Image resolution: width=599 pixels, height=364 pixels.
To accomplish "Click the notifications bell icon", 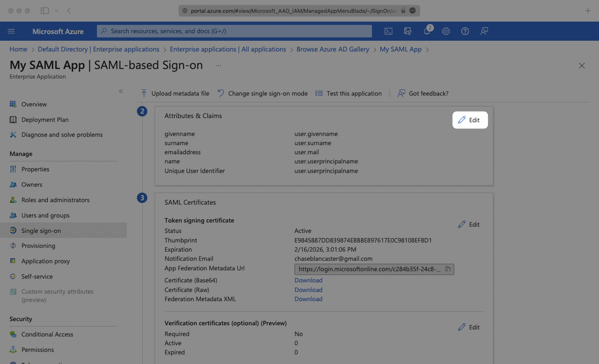I will coord(427,31).
